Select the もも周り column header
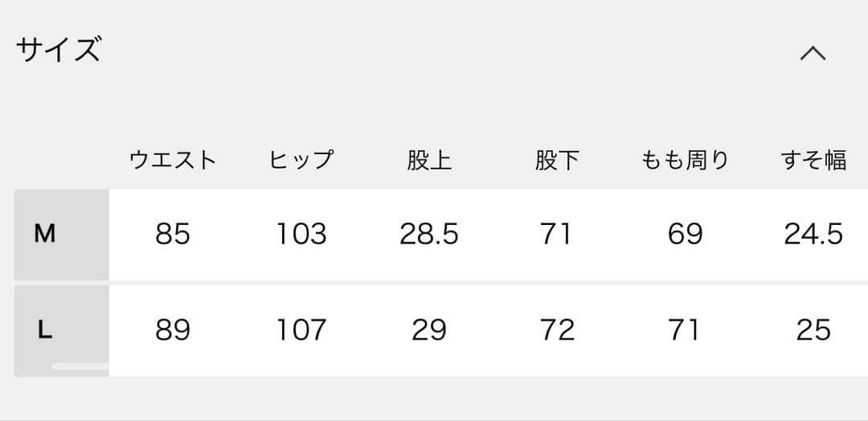 [685, 160]
